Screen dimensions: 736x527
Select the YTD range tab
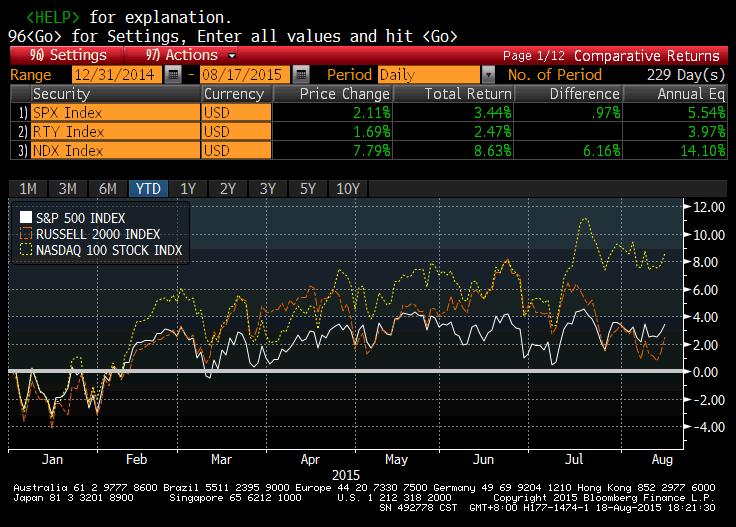click(148, 189)
